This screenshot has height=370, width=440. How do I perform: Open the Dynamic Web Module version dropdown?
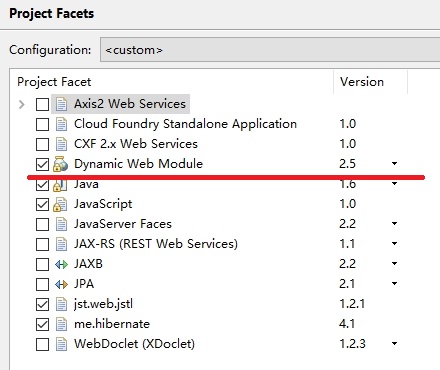pos(394,163)
